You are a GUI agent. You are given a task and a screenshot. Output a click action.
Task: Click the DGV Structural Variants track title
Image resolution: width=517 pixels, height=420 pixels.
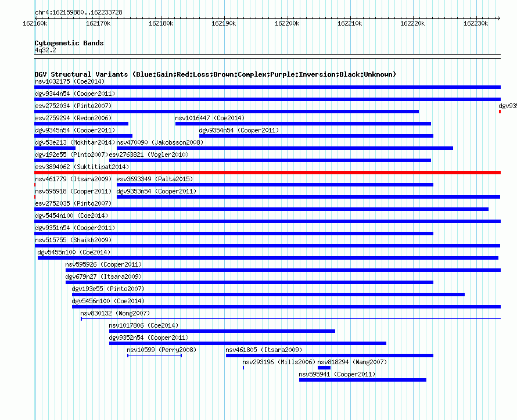(215, 74)
